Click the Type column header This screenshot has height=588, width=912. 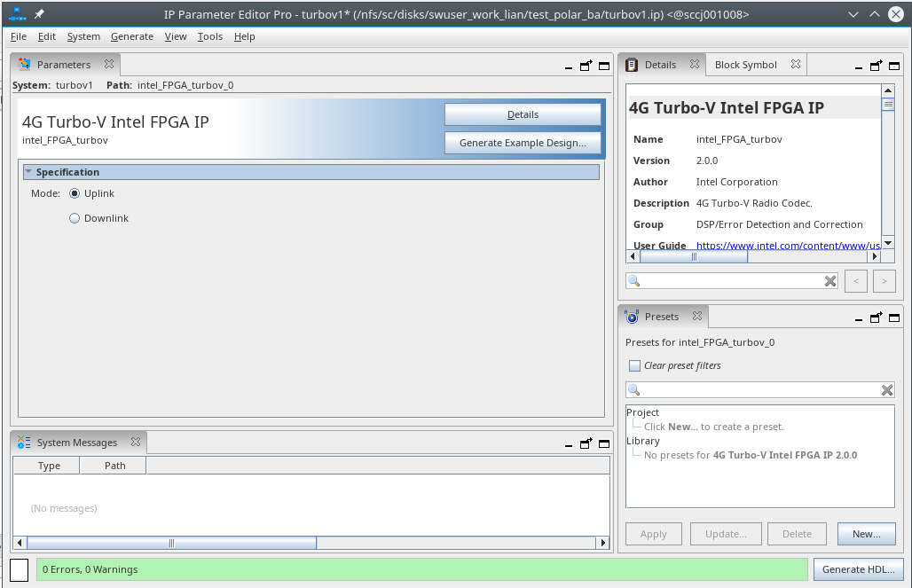tap(49, 466)
